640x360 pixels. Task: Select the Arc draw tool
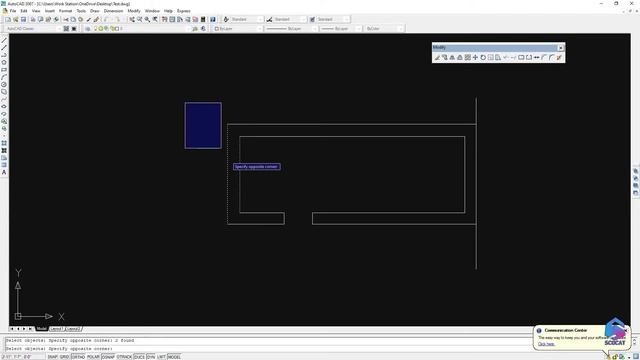4,77
